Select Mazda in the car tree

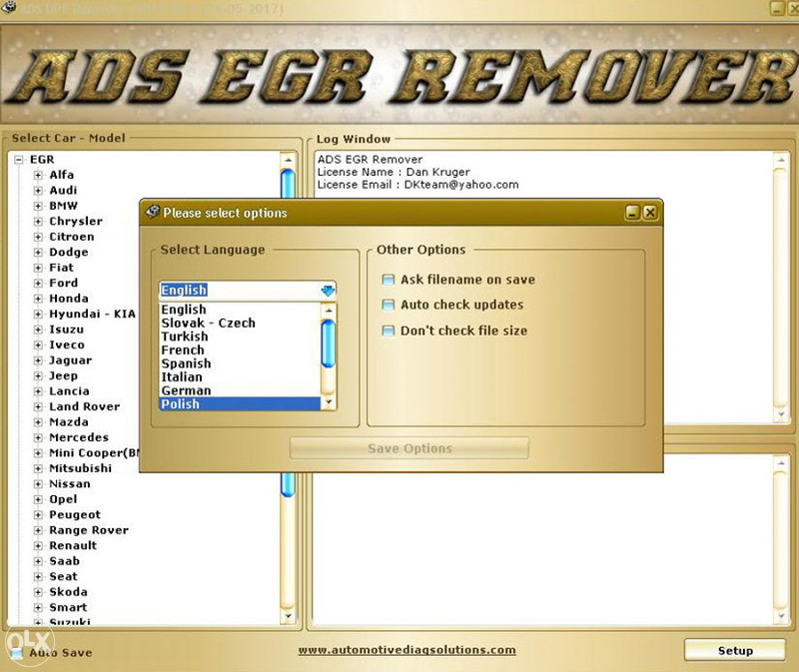(69, 422)
